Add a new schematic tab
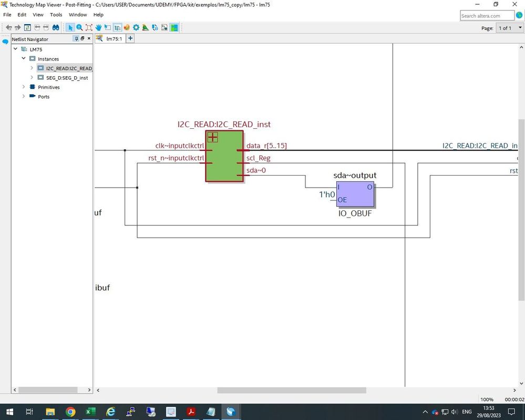This screenshot has width=525, height=420. [x=130, y=38]
